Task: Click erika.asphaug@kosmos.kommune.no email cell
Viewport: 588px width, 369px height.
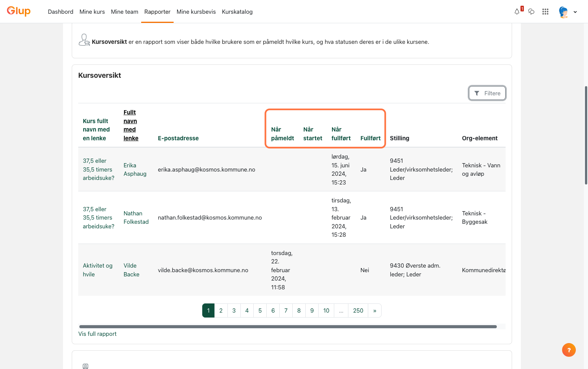Action: (206, 169)
